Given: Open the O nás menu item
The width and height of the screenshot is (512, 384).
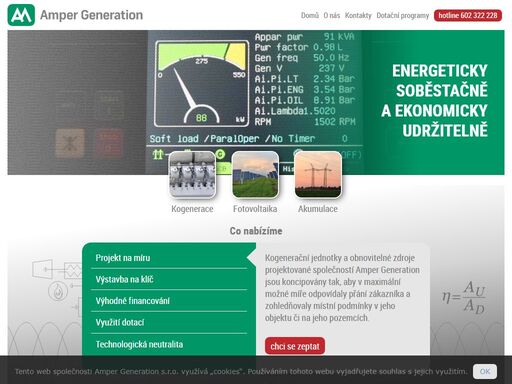Looking at the screenshot, I should pos(332,15).
